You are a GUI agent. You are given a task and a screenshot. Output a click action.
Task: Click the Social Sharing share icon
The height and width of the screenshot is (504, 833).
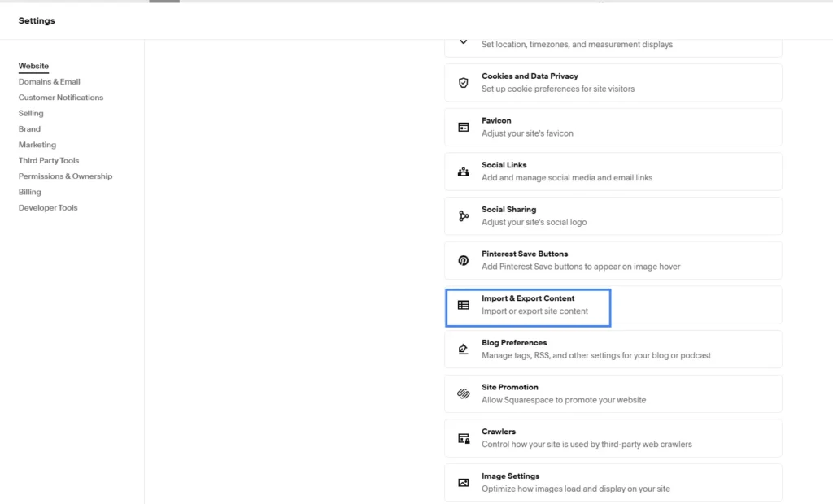coord(463,216)
